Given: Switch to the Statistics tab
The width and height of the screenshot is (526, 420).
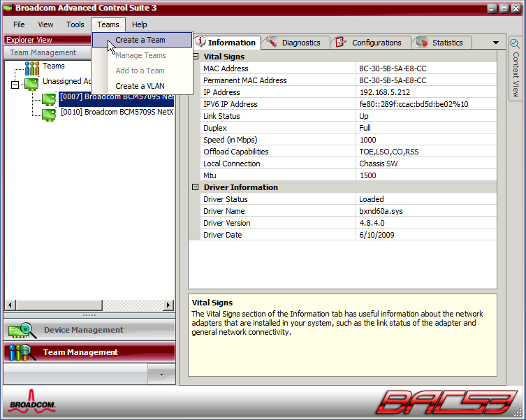Looking at the screenshot, I should pos(441,43).
